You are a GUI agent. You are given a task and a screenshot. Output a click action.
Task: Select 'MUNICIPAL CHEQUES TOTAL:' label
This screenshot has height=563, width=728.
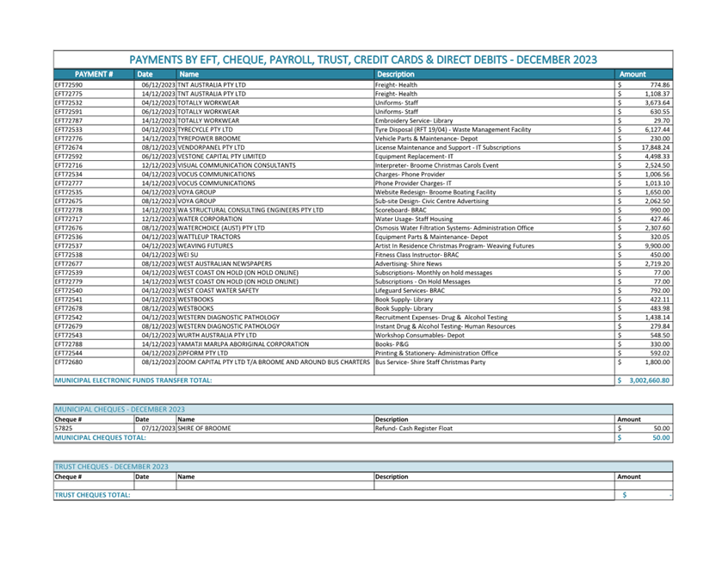101,437
